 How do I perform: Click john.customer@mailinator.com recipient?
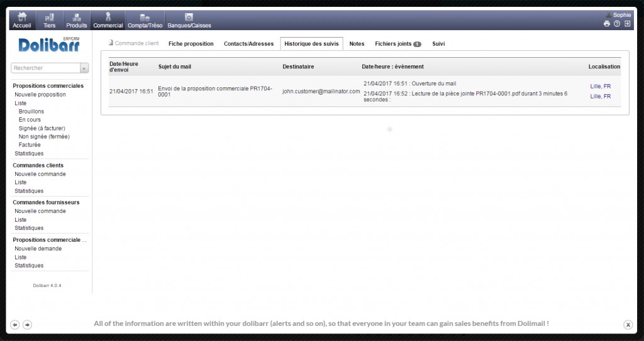pos(321,91)
